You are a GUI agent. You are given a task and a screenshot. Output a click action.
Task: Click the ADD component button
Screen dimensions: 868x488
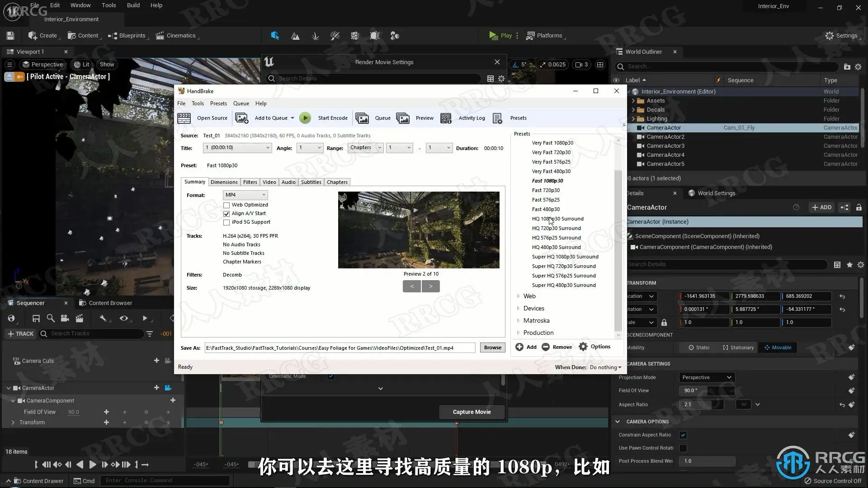pyautogui.click(x=821, y=207)
